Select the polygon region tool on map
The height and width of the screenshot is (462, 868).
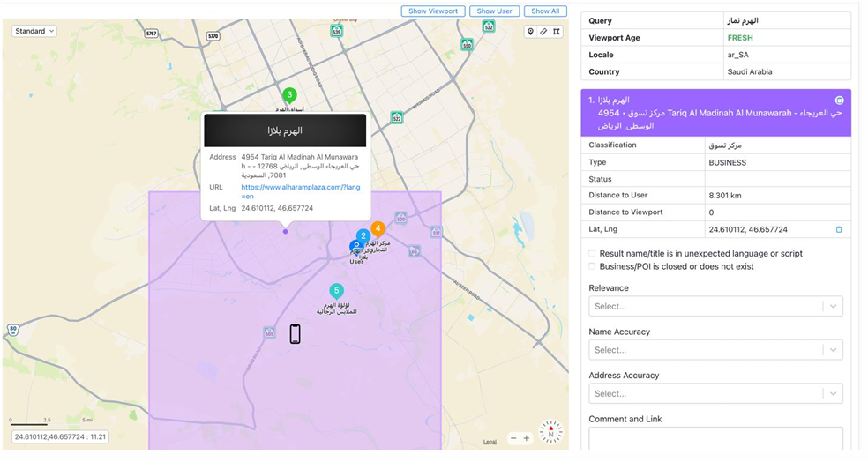click(557, 32)
